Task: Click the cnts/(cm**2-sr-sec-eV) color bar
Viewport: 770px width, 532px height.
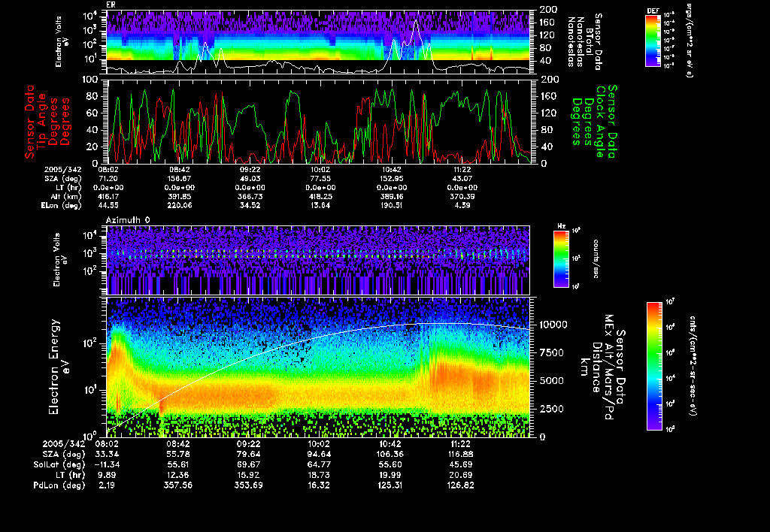Action: (x=654, y=366)
